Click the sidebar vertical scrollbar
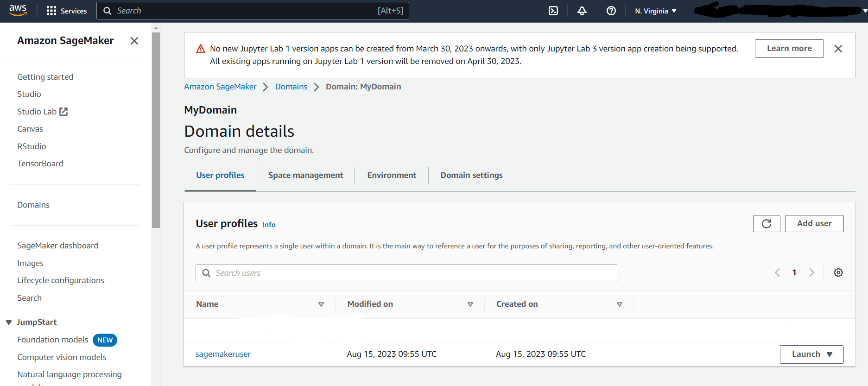 (156, 130)
